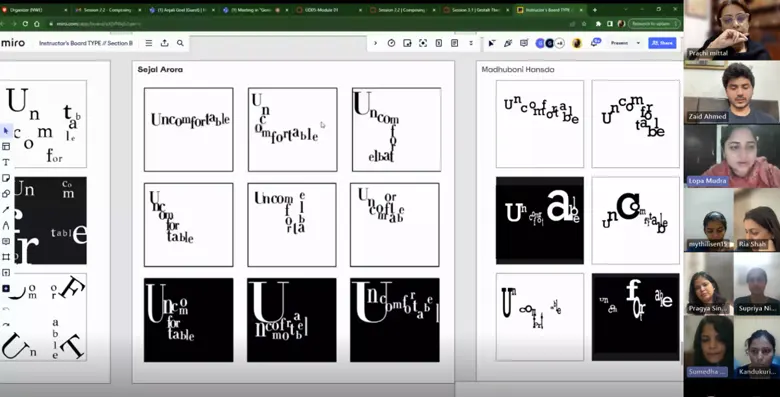This screenshot has width=780, height=397.
Task: Show the additional collaborators count avatar
Action: (560, 43)
